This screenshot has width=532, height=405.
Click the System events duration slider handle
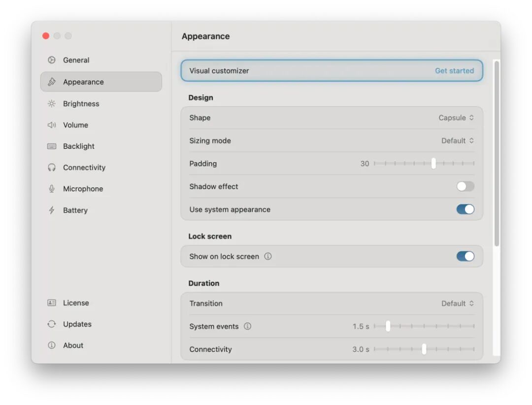tap(388, 326)
